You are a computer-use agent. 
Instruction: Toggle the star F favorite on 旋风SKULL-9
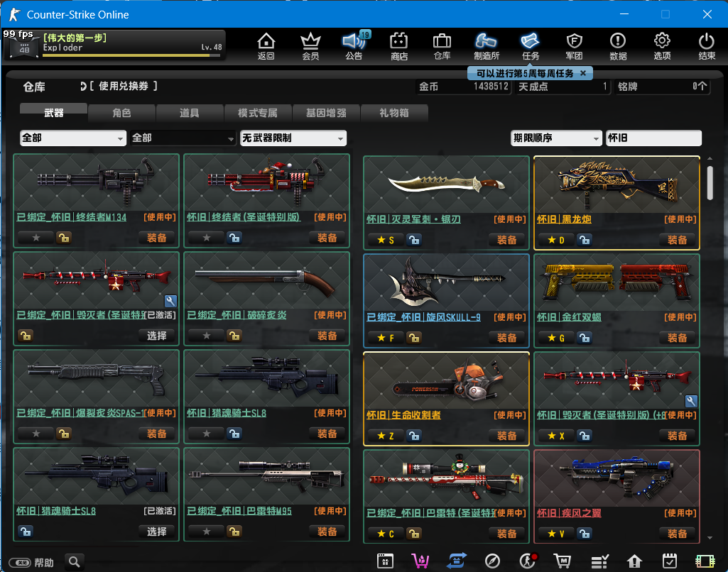(x=386, y=338)
